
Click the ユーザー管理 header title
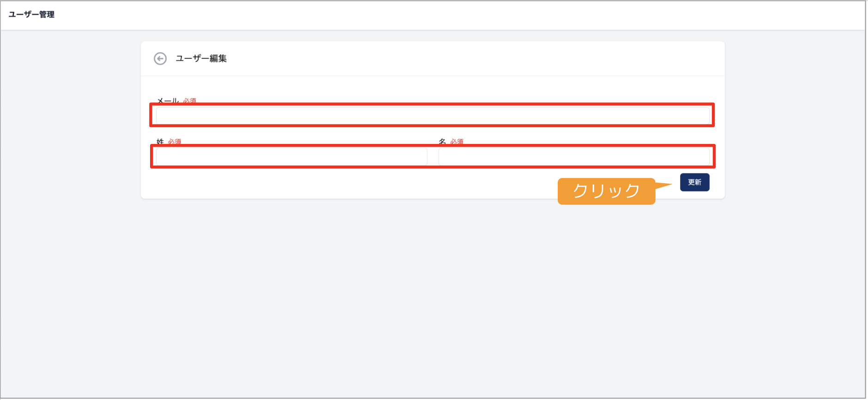(31, 14)
